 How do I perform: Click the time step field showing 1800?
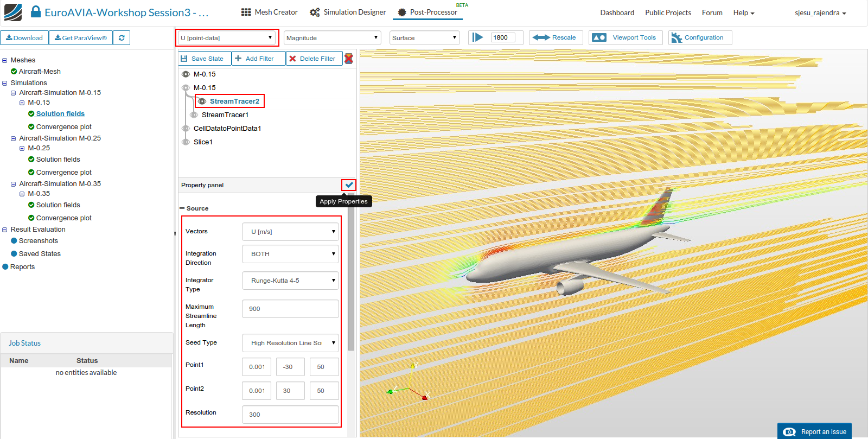pos(503,37)
